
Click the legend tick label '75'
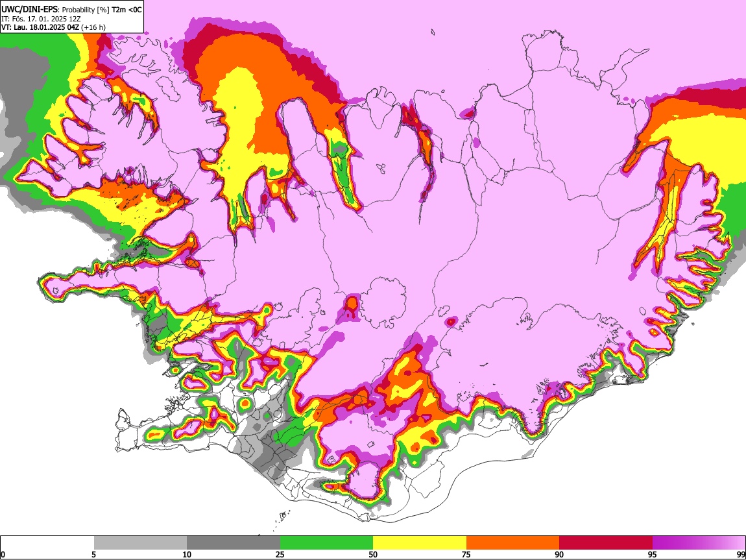tap(466, 555)
